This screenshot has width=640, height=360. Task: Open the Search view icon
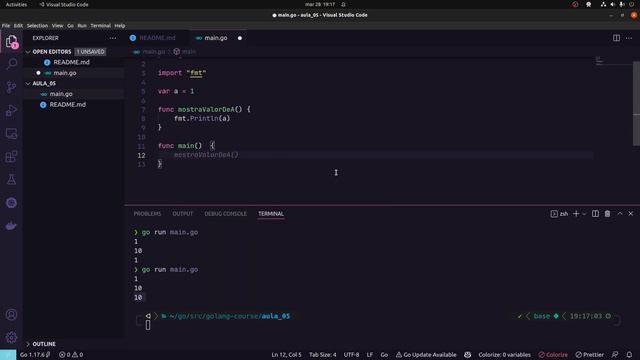(11, 64)
